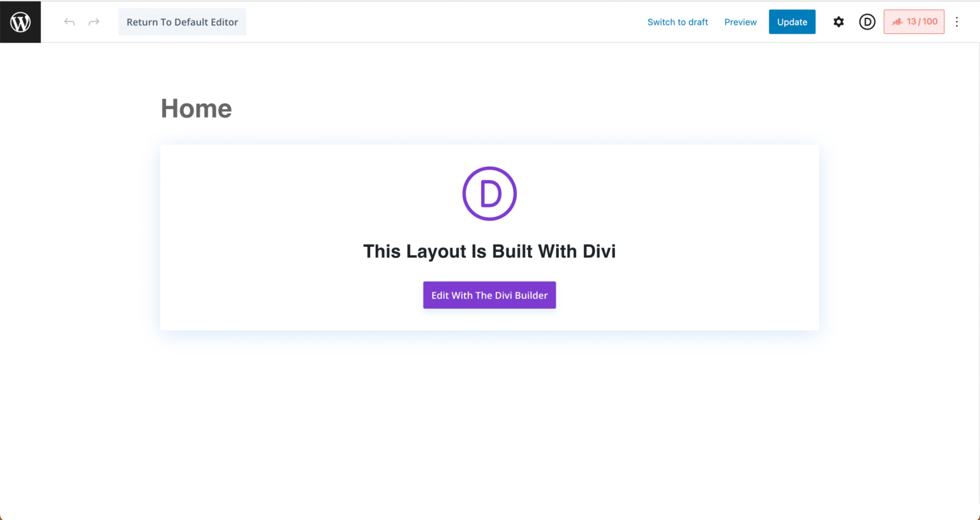Open the WordPress logo to exit the editor
Viewport: 980px width, 520px height.
(20, 21)
